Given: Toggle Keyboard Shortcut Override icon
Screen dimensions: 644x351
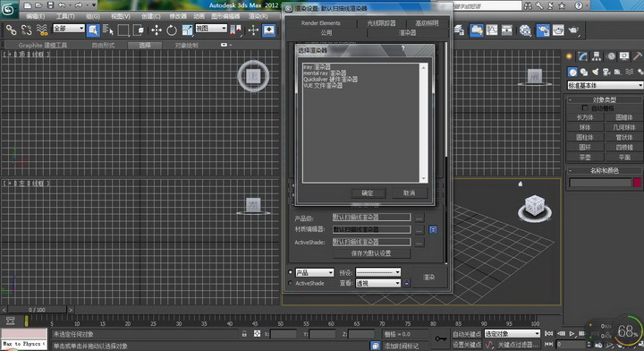Looking at the screenshot, I should [268, 30].
